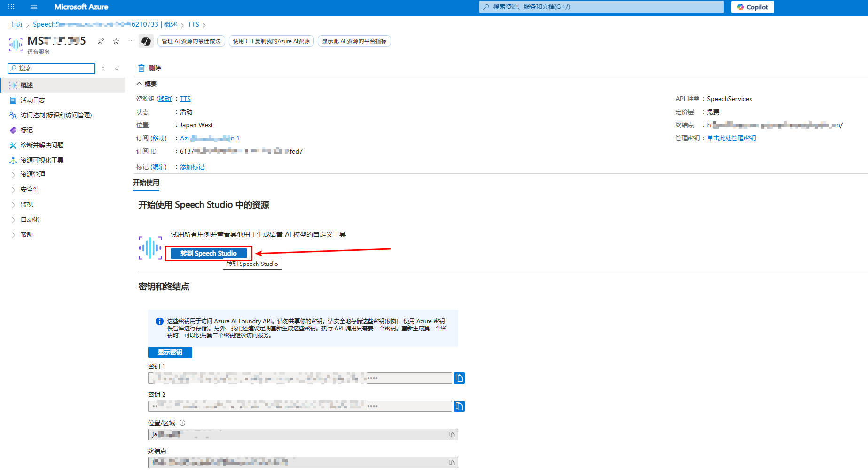This screenshot has width=868, height=473.
Task: Click 编辑 link next to 标记
Action: 158,167
